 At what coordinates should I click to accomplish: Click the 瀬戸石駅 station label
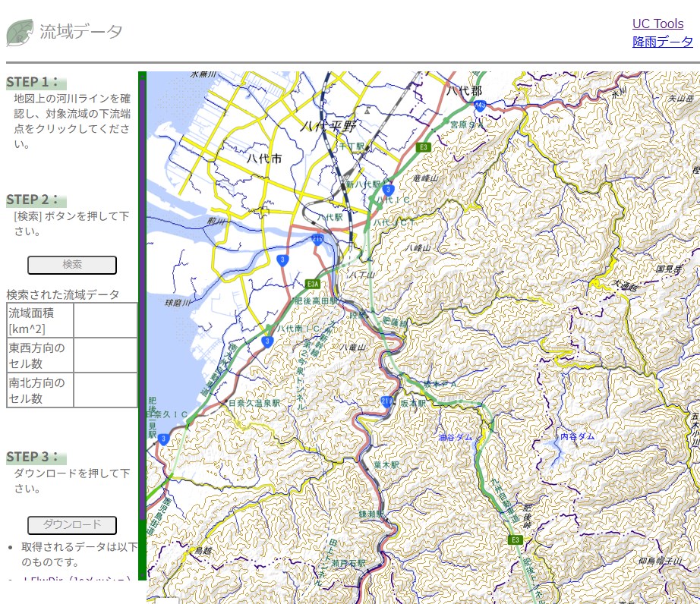pyautogui.click(x=348, y=564)
